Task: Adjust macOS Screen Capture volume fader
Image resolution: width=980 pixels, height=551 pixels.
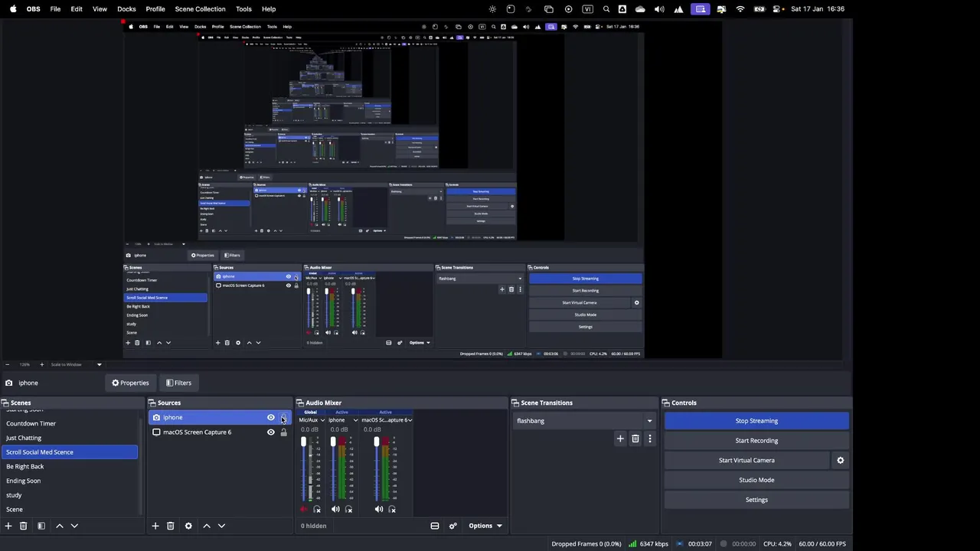Action: (x=377, y=442)
